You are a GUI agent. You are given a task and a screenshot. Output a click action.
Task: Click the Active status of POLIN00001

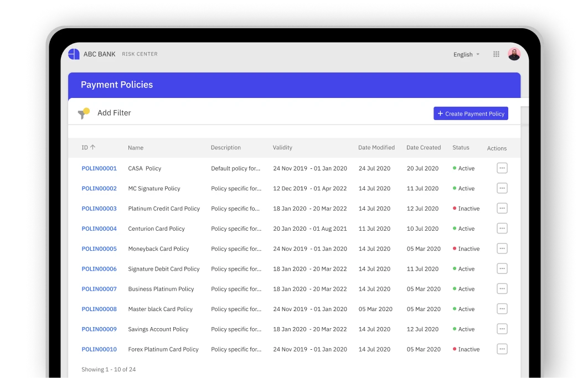click(463, 168)
